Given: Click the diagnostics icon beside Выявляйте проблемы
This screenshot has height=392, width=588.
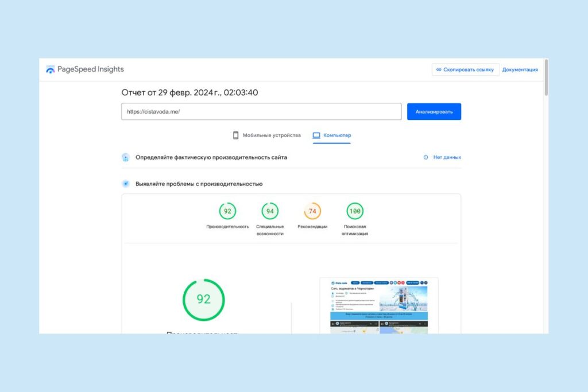Looking at the screenshot, I should tap(126, 184).
